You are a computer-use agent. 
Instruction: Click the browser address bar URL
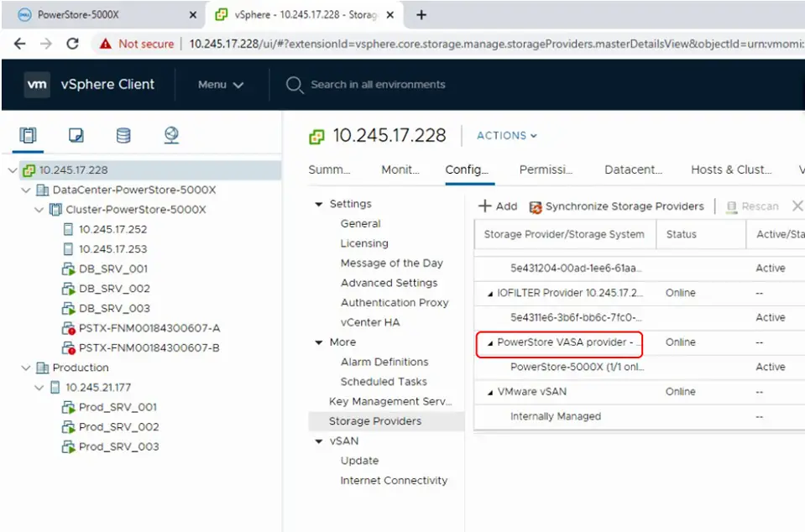click(x=496, y=44)
